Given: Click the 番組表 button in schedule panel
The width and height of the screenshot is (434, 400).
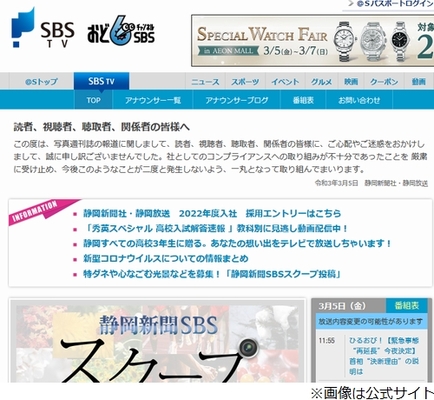Looking at the screenshot, I should [x=406, y=306].
